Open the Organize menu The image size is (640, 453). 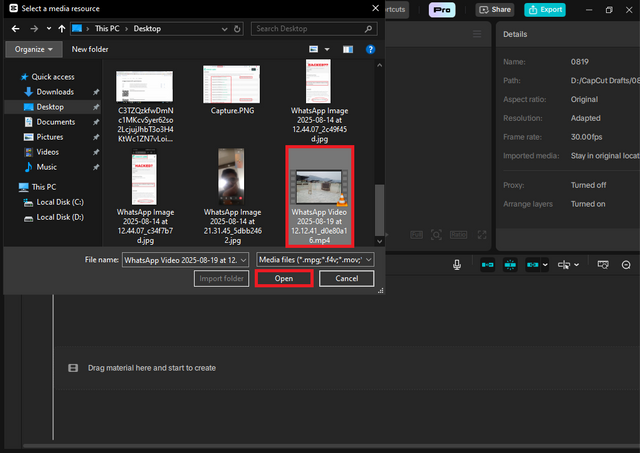(x=33, y=49)
